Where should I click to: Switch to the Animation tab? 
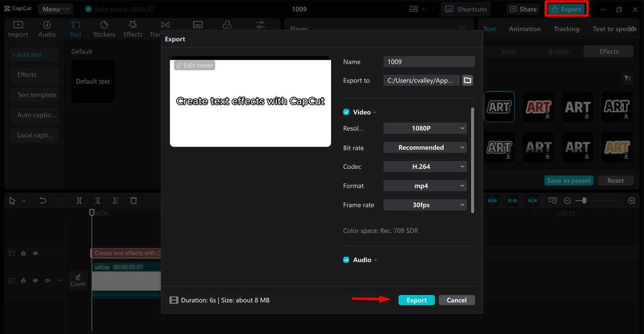click(525, 29)
